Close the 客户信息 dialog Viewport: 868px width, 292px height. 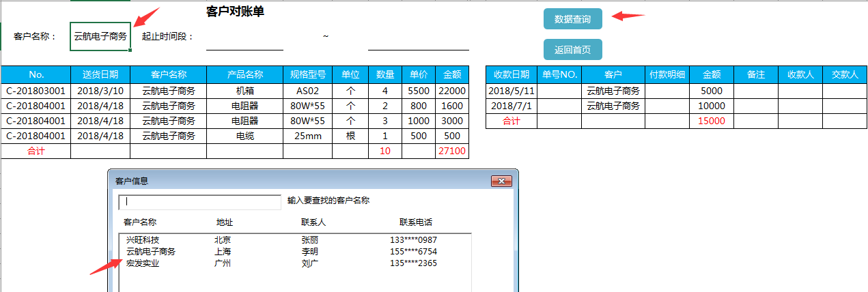point(501,181)
